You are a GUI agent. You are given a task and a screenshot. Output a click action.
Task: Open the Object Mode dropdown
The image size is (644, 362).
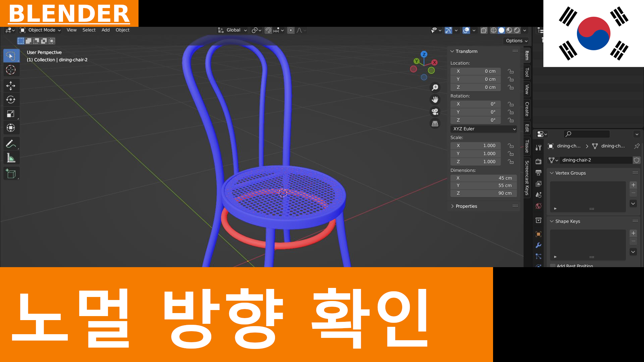click(40, 30)
